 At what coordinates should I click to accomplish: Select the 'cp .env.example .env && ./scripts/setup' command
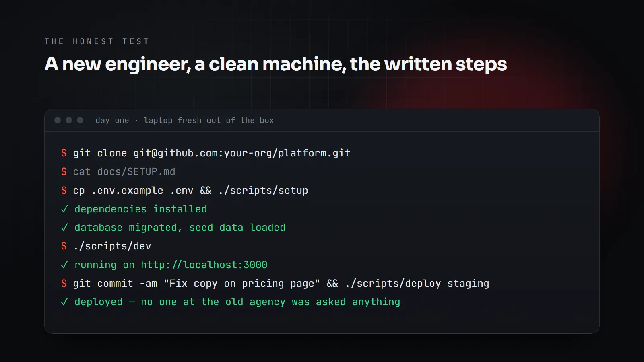[190, 190]
